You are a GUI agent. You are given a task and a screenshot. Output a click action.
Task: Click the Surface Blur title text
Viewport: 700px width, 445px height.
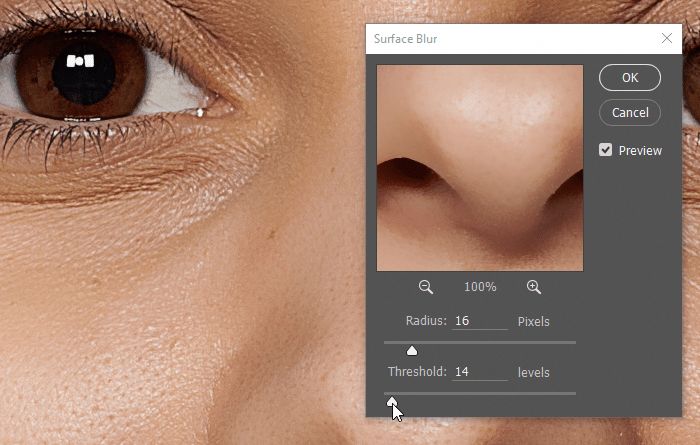click(405, 39)
